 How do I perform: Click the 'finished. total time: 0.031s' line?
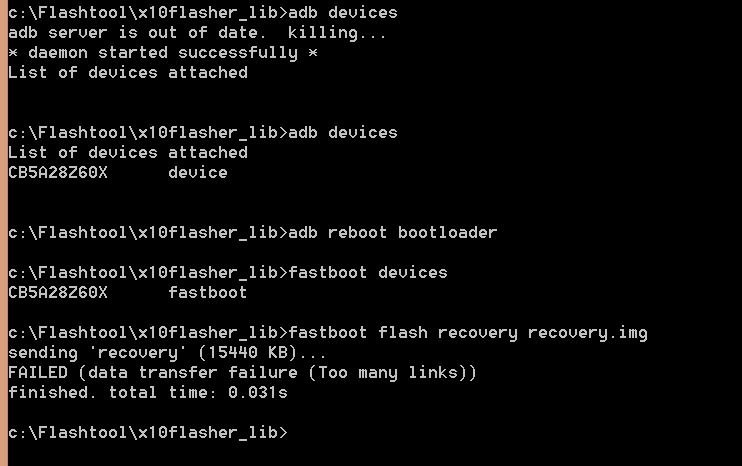pos(148,393)
